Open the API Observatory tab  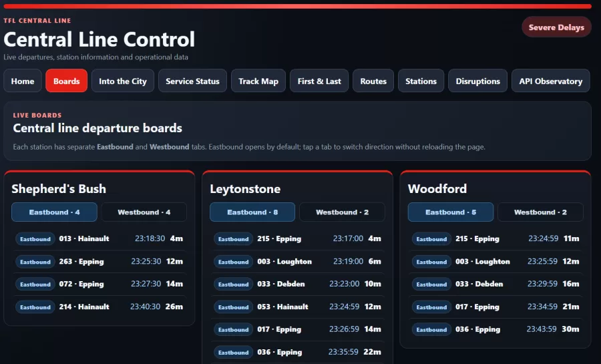[x=550, y=81]
